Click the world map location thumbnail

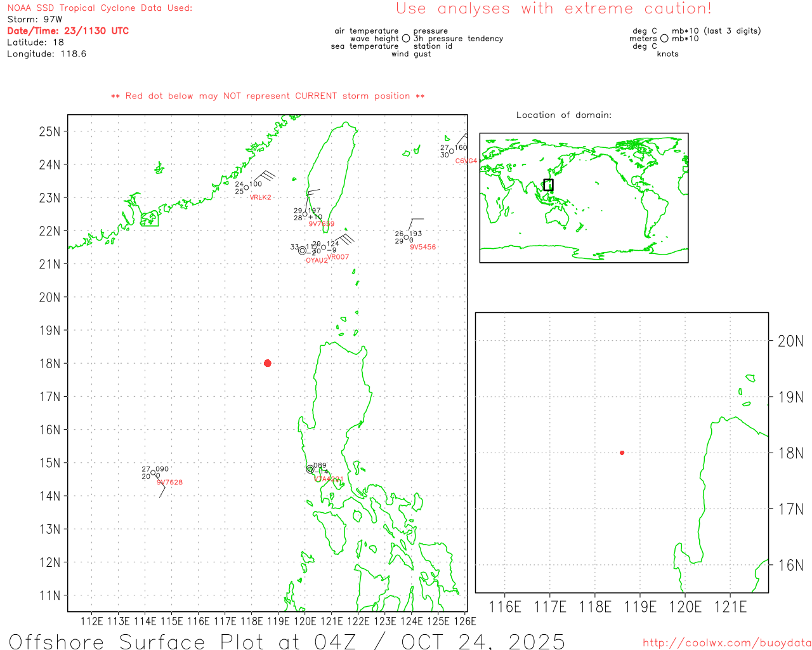click(x=584, y=198)
